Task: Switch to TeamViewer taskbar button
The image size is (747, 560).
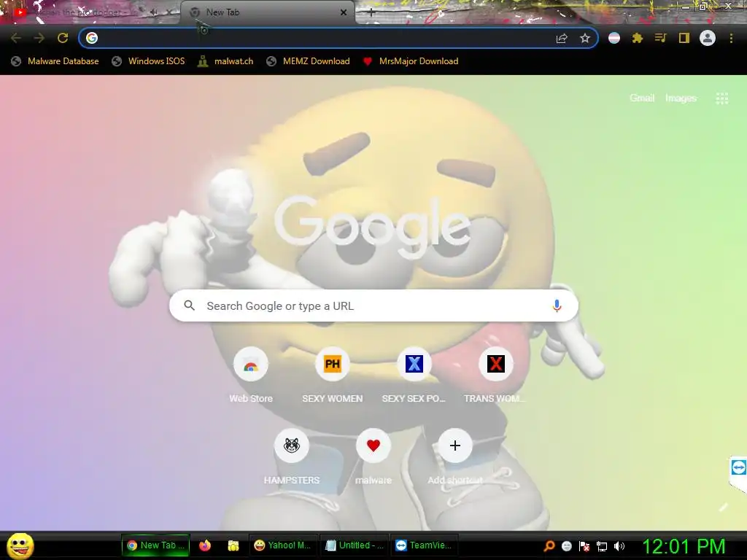Action: point(424,545)
